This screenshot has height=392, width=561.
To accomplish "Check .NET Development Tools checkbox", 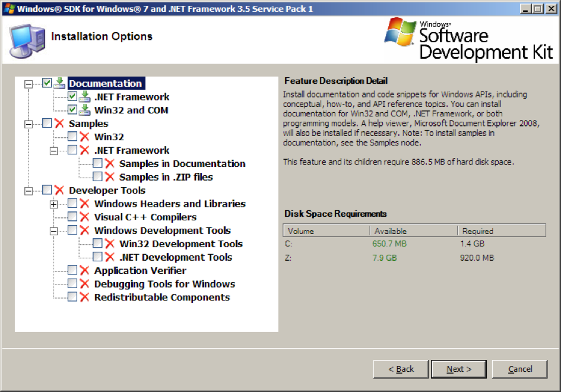I will pyautogui.click(x=98, y=257).
